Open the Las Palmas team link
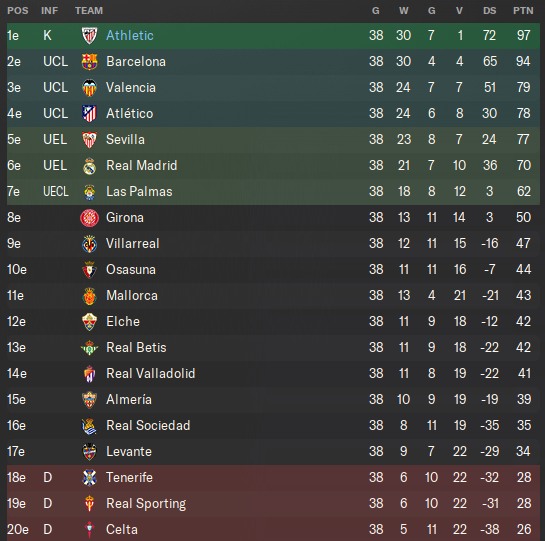 (x=139, y=192)
